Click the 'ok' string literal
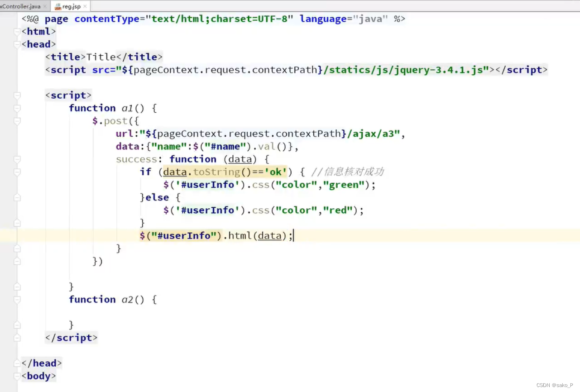 click(x=276, y=172)
